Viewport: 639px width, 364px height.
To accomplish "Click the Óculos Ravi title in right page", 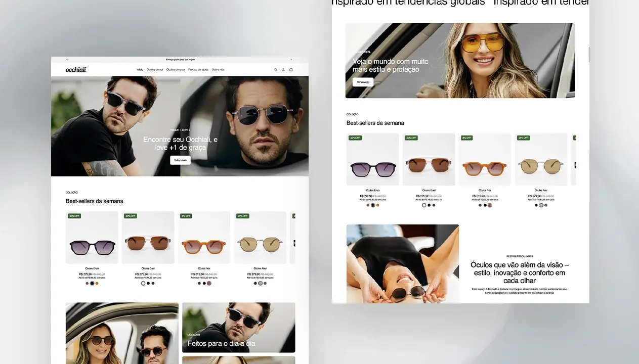I will tap(541, 190).
